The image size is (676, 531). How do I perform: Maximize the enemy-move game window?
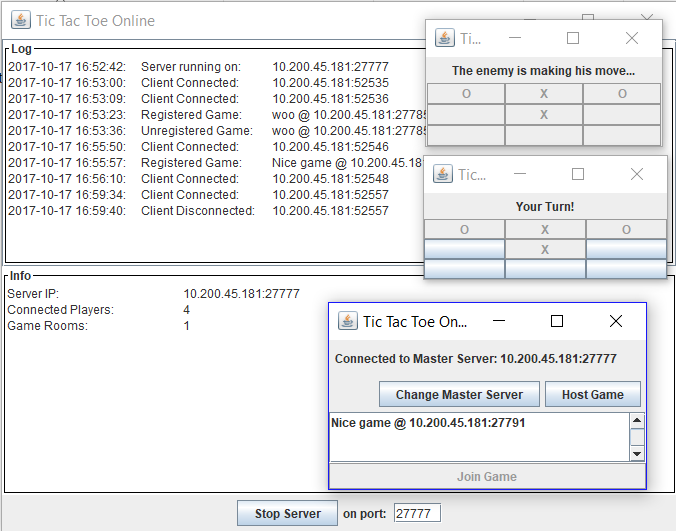(573, 38)
